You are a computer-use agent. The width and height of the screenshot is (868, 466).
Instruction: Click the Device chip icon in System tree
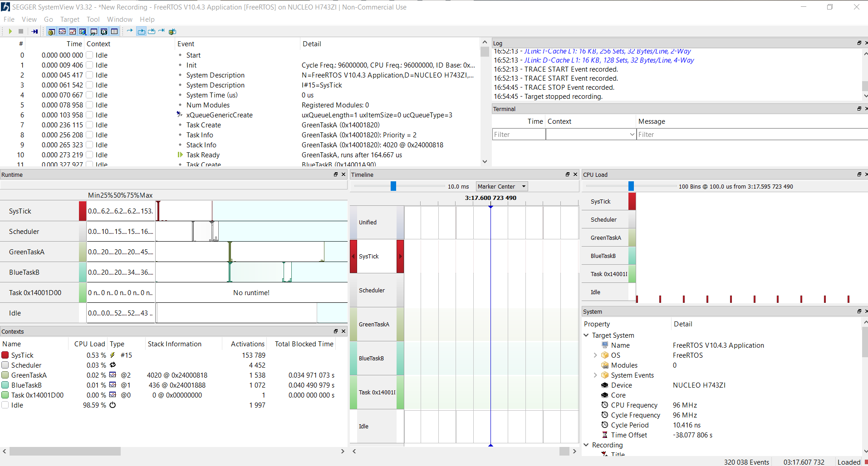pos(605,385)
